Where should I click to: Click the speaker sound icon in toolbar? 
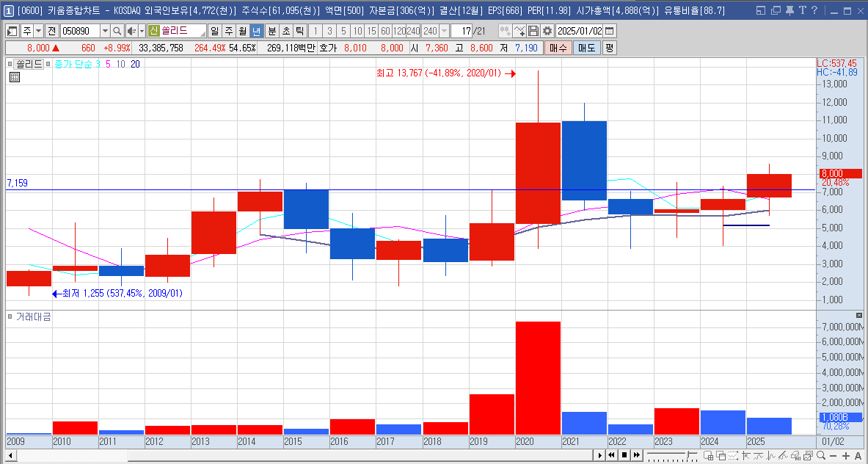tap(132, 31)
